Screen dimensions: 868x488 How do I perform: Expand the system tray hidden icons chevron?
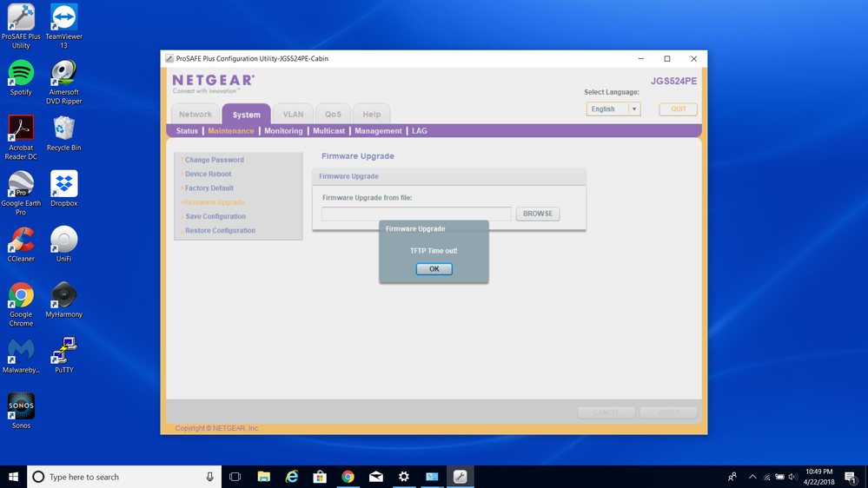coord(752,477)
